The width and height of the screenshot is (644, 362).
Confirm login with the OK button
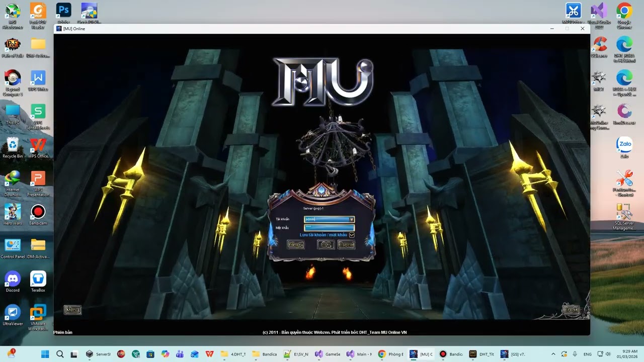click(x=326, y=245)
